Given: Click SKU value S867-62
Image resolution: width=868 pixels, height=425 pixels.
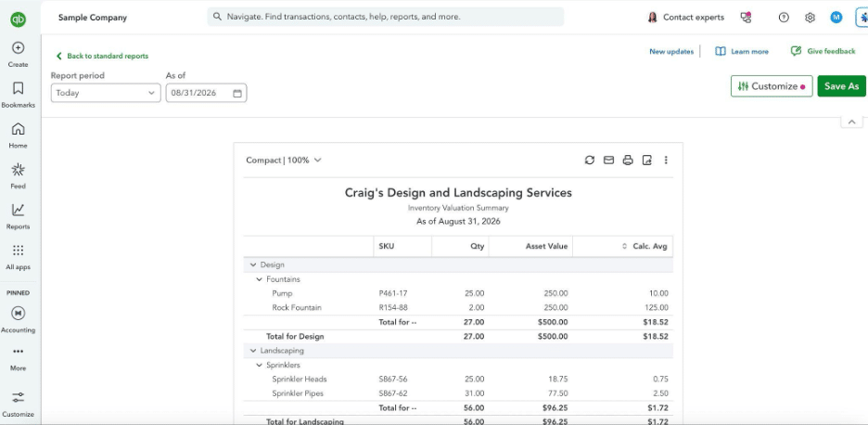Looking at the screenshot, I should tap(393, 393).
